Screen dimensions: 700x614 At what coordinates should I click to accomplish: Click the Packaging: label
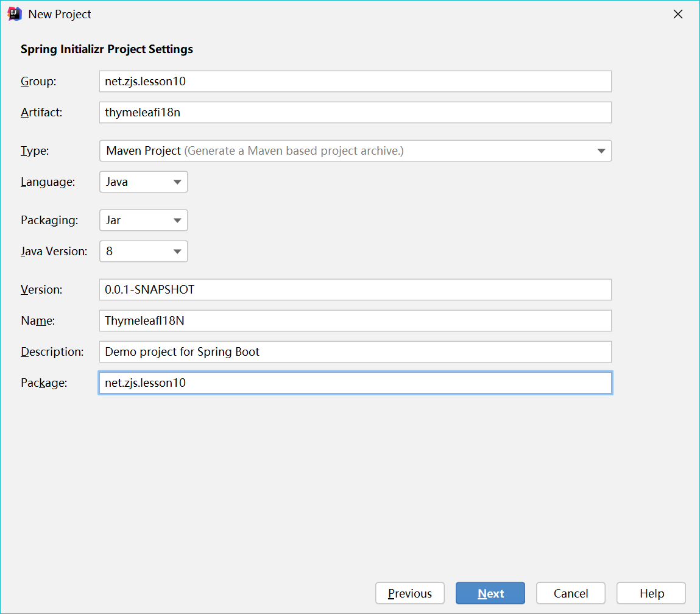click(49, 221)
